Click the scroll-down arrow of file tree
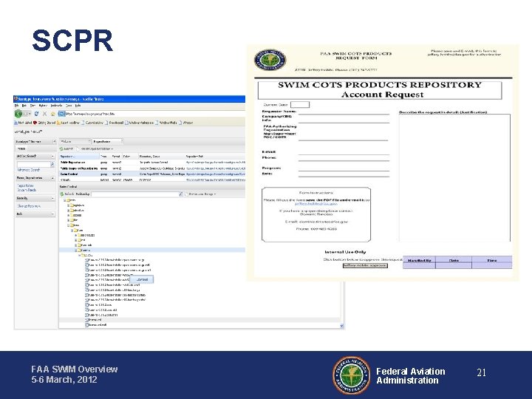Image resolution: width=532 pixels, height=399 pixels. (341, 326)
